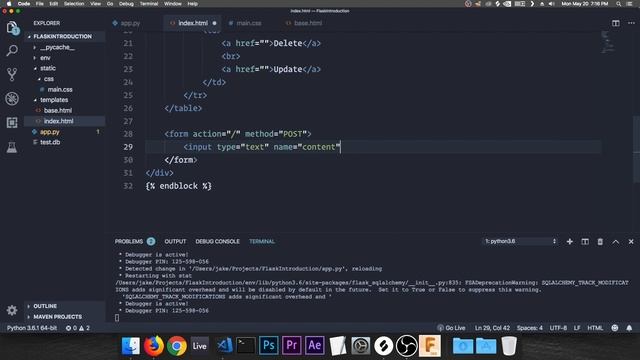Close the terminal panel
Viewport: 640px width, 360px height.
(631, 242)
